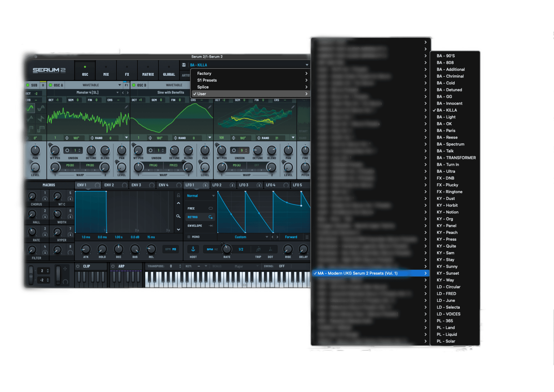Click the save preset floppy disk icon
The width and height of the screenshot is (554, 392).
point(184,65)
